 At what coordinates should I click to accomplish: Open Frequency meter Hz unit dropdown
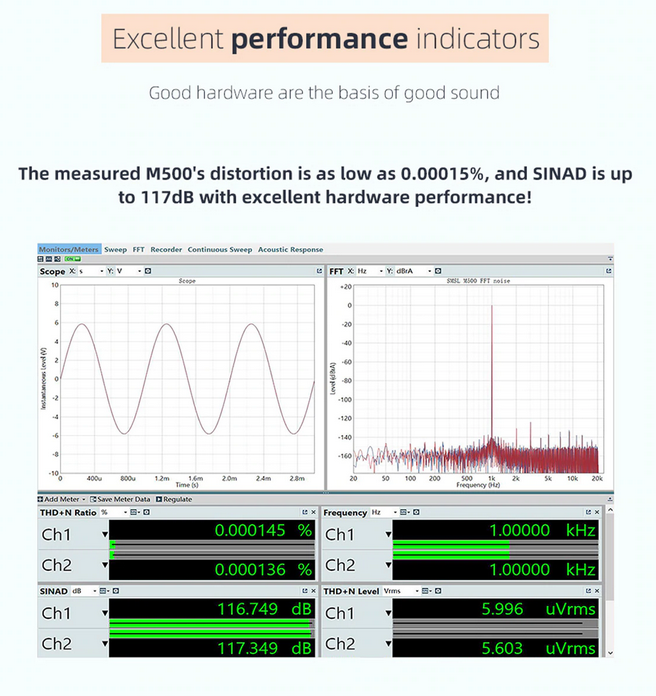click(x=384, y=513)
